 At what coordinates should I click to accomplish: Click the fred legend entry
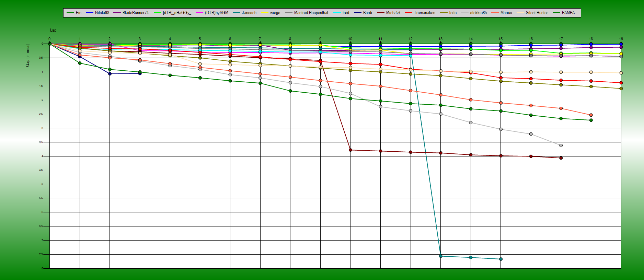pos(341,13)
